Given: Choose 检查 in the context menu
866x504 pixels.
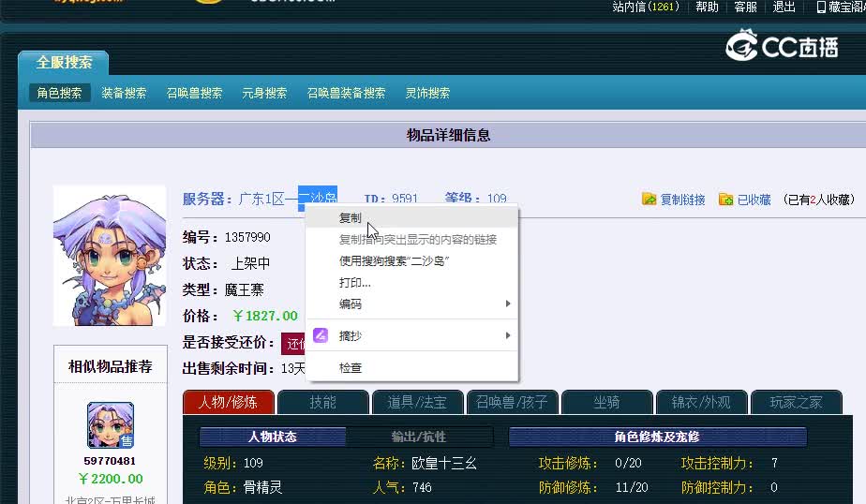Looking at the screenshot, I should pyautogui.click(x=412, y=367).
